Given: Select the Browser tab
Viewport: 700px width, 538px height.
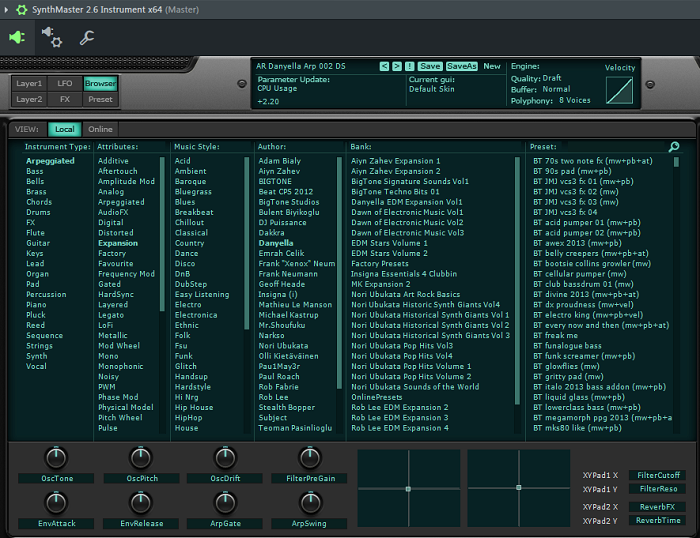Looking at the screenshot, I should point(100,83).
